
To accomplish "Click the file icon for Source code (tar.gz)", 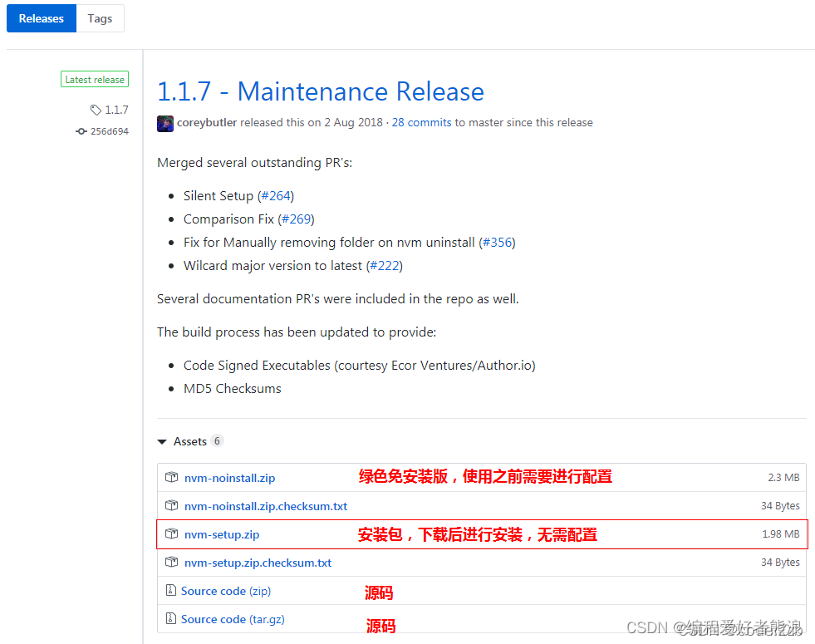I will [x=170, y=618].
